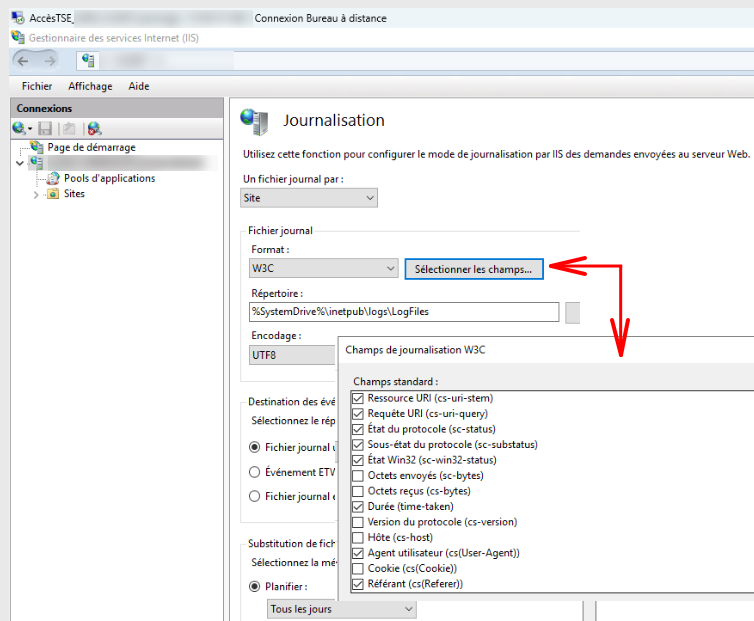Click the browse button next to Répertoire
The height and width of the screenshot is (621, 754).
[572, 312]
